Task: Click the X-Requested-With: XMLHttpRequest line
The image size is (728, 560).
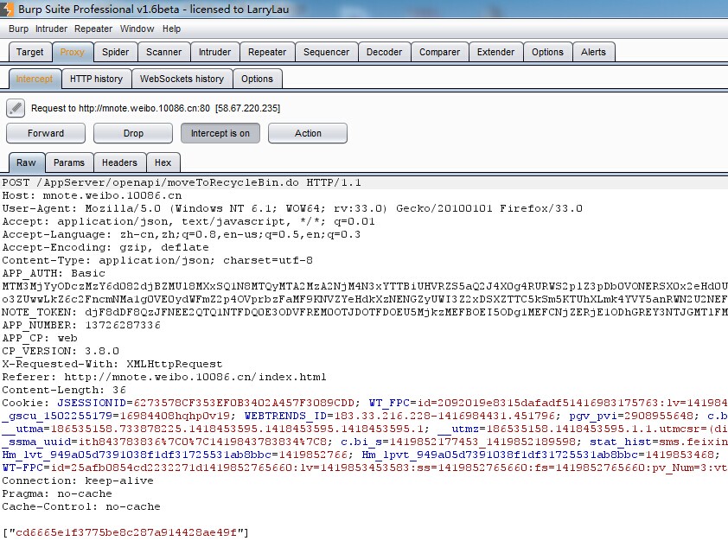Action: coord(112,364)
